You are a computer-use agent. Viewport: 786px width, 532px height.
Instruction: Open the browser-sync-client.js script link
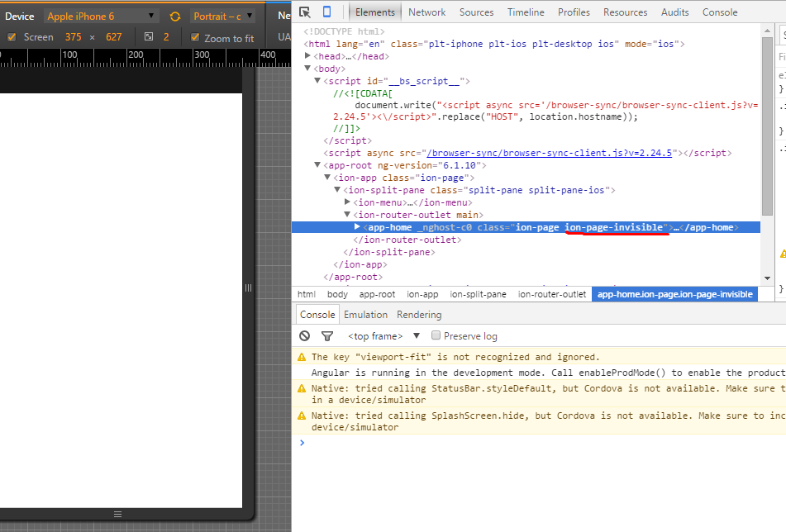click(x=549, y=153)
